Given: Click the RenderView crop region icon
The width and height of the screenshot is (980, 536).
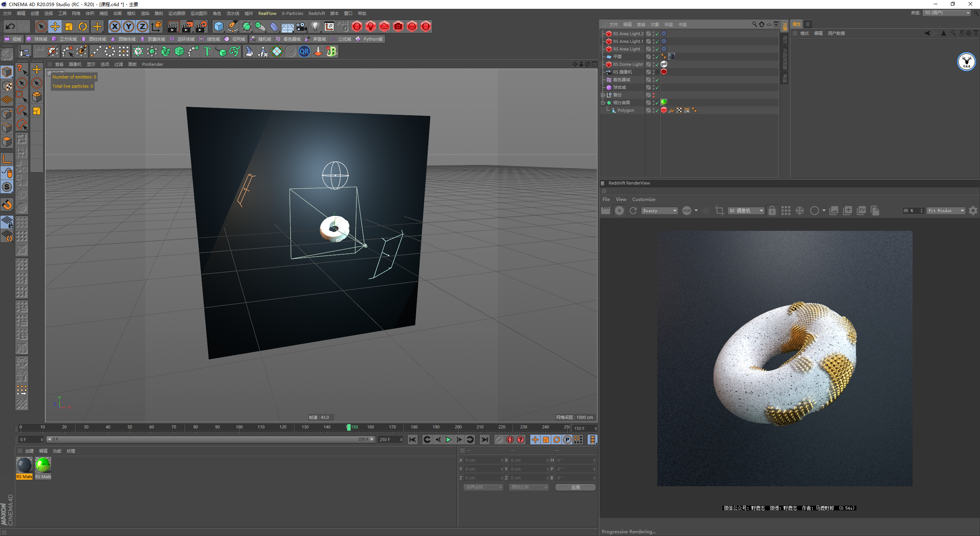Looking at the screenshot, I should coord(719,211).
